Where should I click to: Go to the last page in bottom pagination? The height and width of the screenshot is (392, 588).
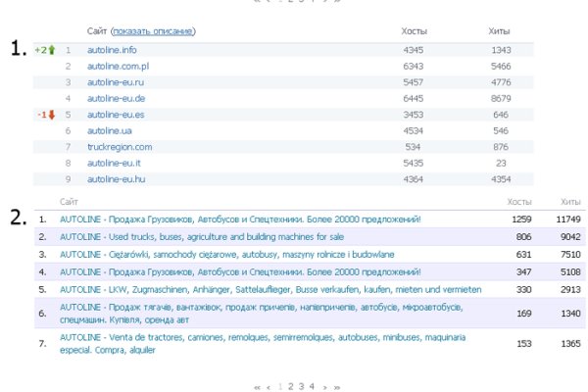[x=337, y=387]
